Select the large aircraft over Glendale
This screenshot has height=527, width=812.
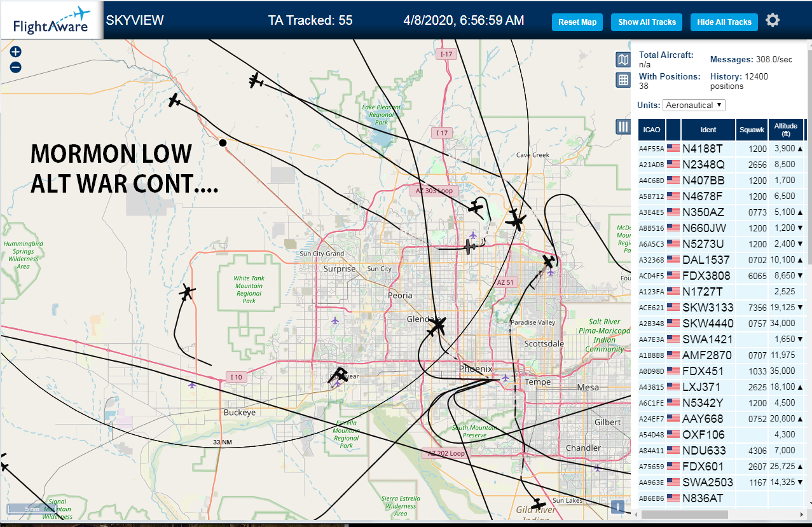pyautogui.click(x=437, y=327)
